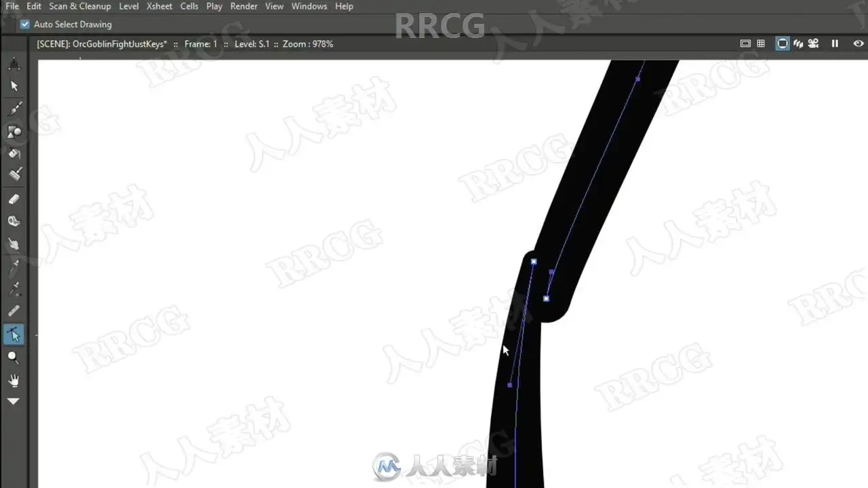The width and height of the screenshot is (868, 488).
Task: Toggle the Auto Select Drawing checkbox
Action: (x=25, y=24)
